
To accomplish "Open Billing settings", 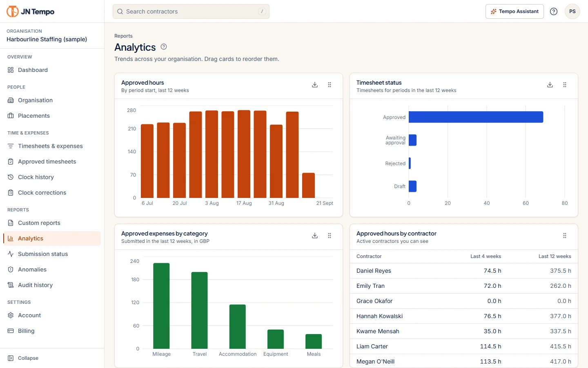I will [52, 331].
